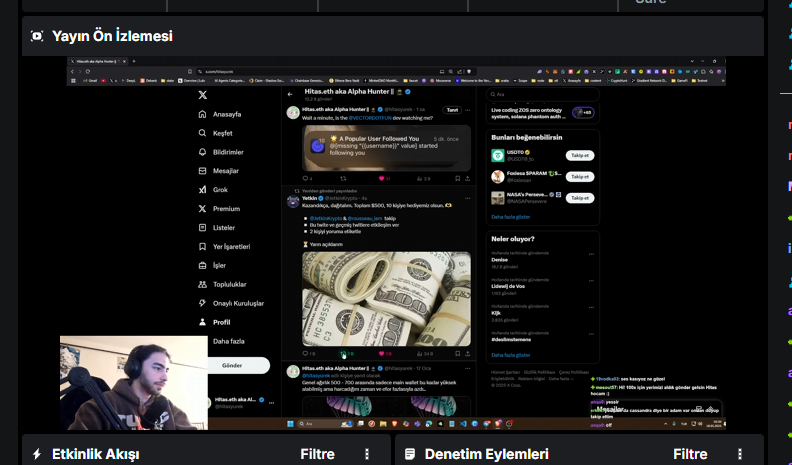This screenshot has width=792, height=465.
Task: Open the rolled dollar bills image
Action: 386,299
